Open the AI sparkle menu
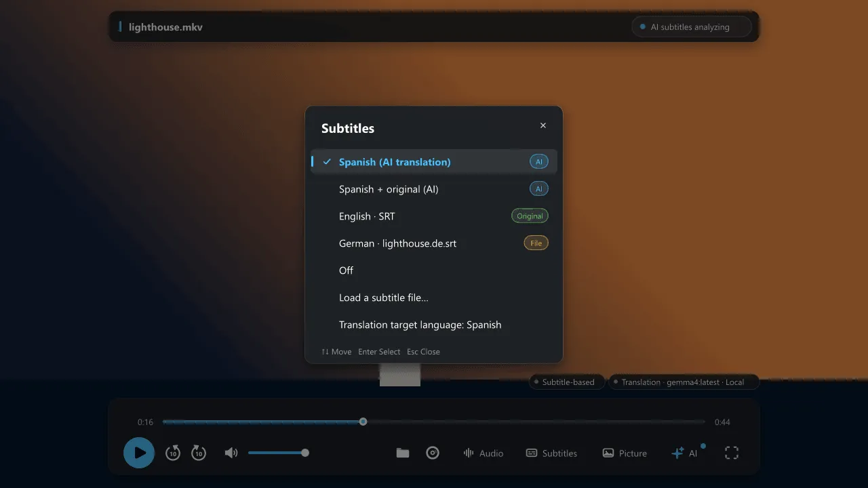The image size is (868, 488). tap(684, 453)
